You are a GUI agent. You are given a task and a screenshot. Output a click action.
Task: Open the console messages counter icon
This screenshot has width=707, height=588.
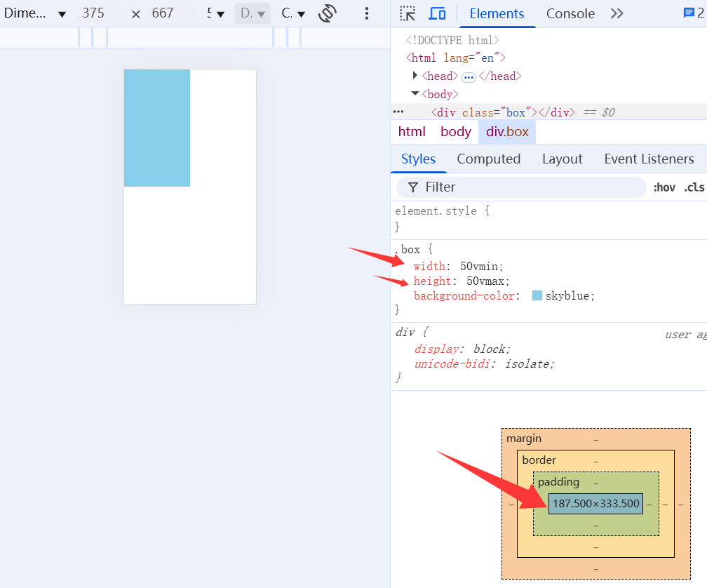[693, 13]
